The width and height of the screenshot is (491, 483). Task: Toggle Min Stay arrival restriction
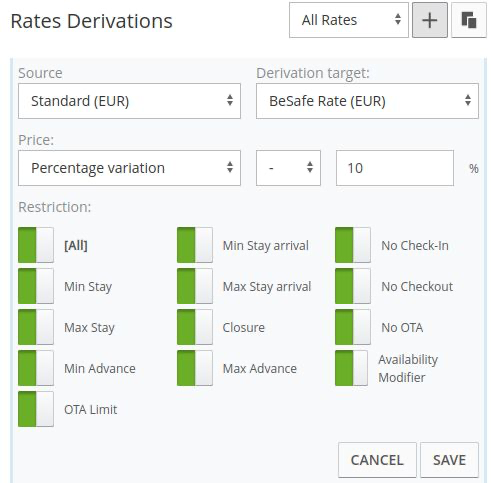(195, 245)
